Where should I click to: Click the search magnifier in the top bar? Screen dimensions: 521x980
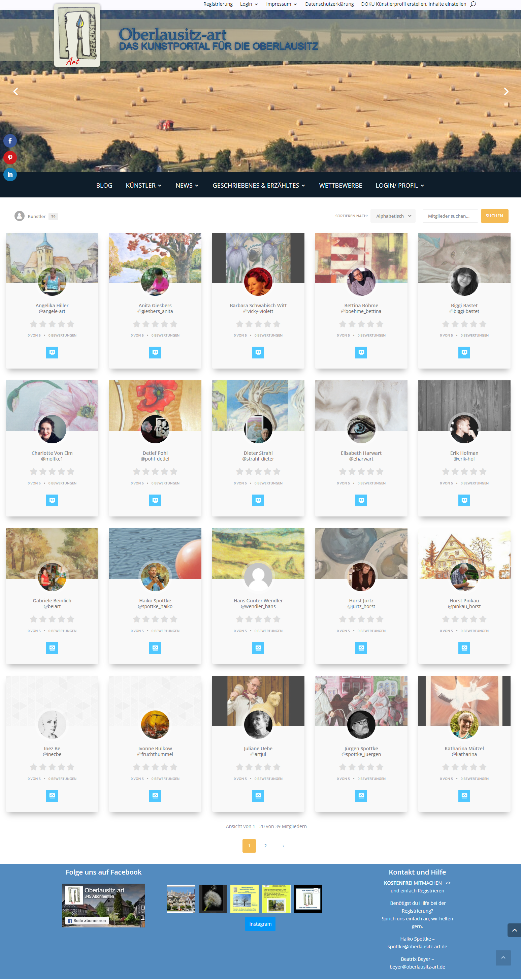coord(473,4)
